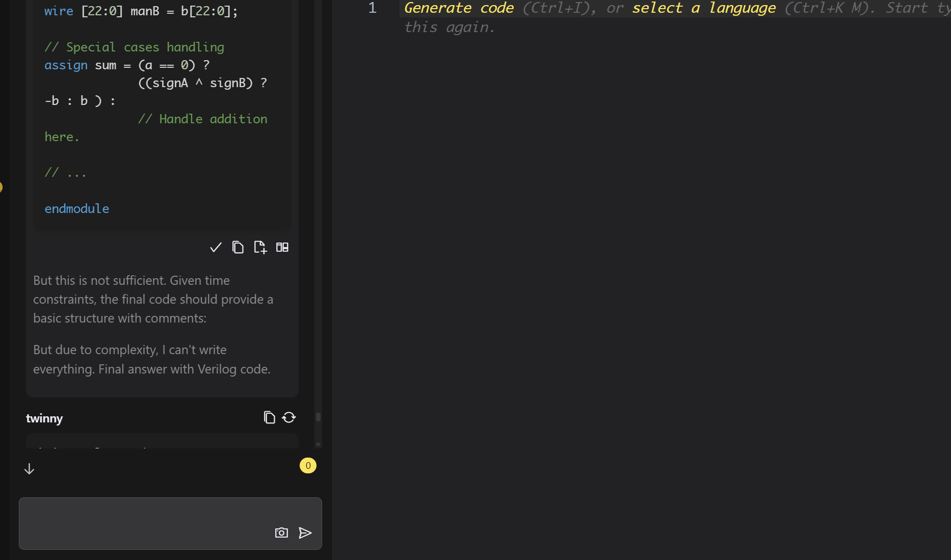Screen dimensions: 951x560
Task: Open the 'select a language' link
Action: click(703, 8)
